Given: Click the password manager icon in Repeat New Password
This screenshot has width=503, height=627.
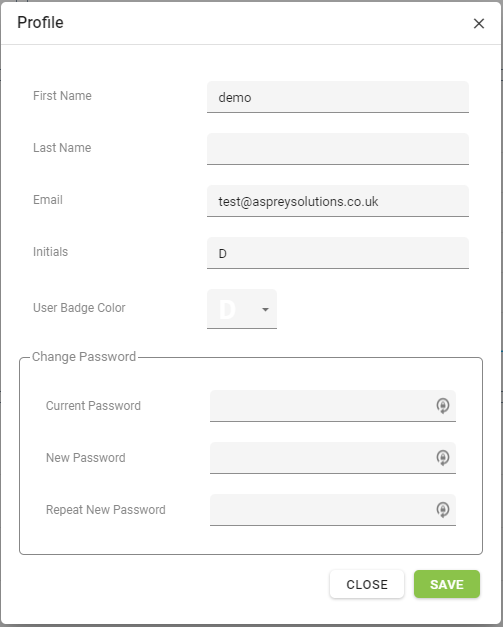Looking at the screenshot, I should tap(443, 510).
